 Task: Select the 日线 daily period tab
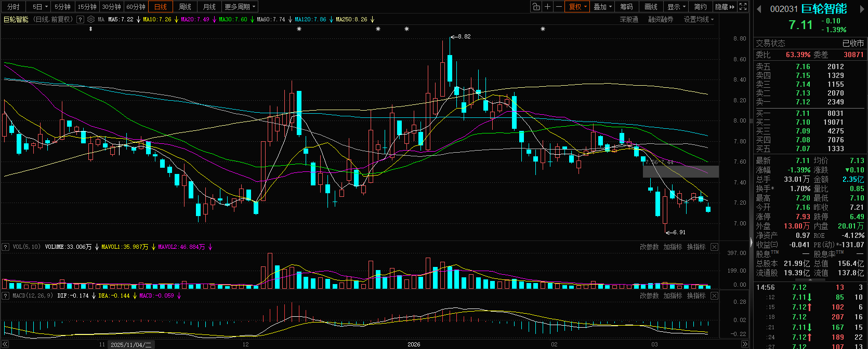[x=161, y=7]
